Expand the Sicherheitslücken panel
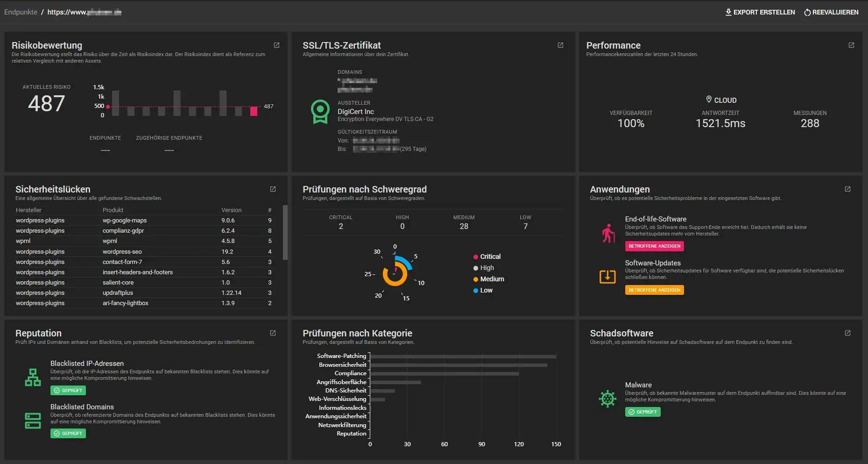 coord(273,189)
